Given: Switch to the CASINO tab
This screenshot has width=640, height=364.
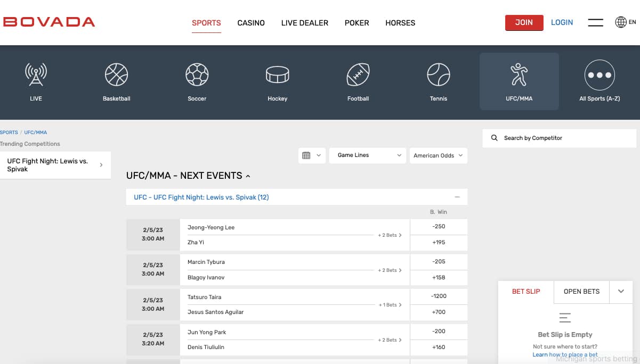Looking at the screenshot, I should click(x=251, y=23).
